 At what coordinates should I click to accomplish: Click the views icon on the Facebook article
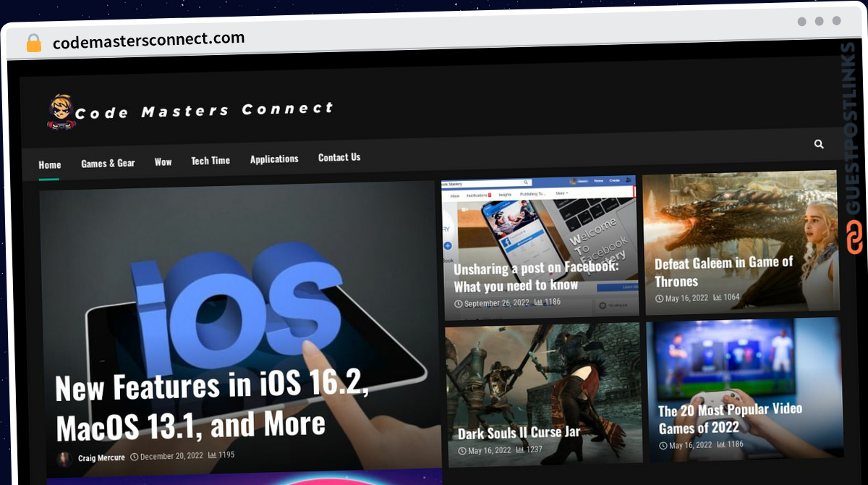pyautogui.click(x=539, y=302)
